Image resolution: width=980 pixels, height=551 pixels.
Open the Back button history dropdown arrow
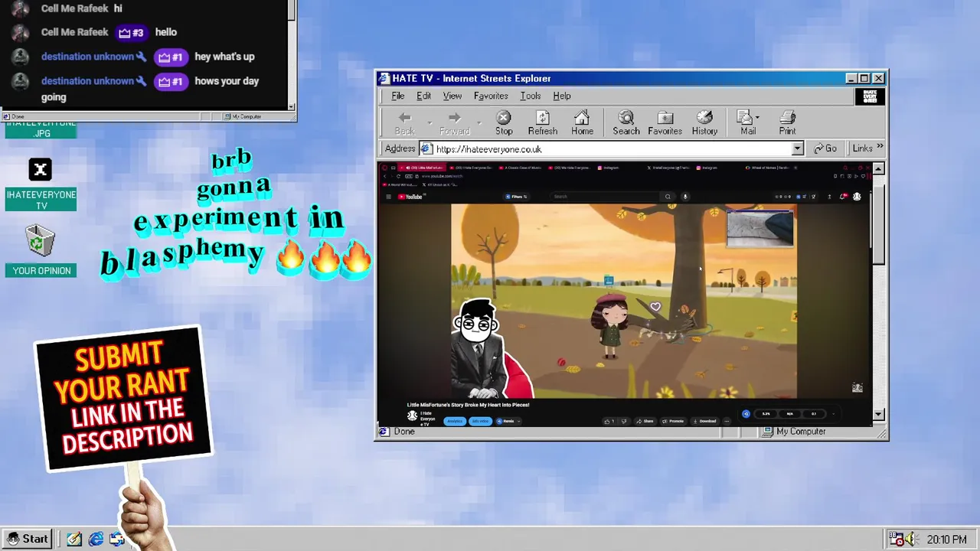[x=430, y=121]
